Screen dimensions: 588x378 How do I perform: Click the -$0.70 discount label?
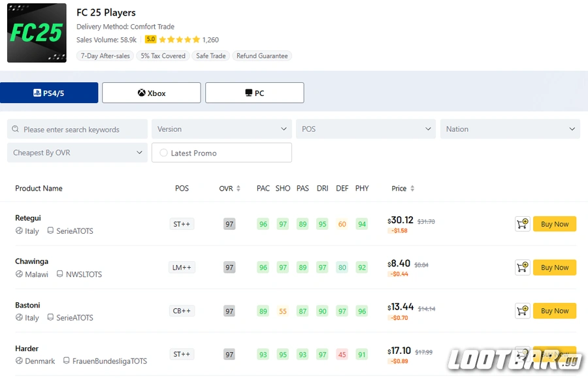399,318
